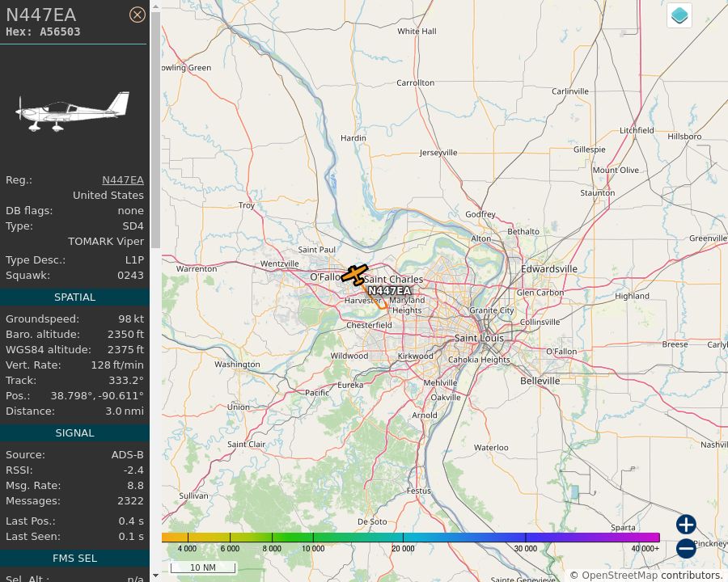Image resolution: width=728 pixels, height=582 pixels.
Task: Click the Baro. altitude value 2350 ft
Action: click(125, 334)
